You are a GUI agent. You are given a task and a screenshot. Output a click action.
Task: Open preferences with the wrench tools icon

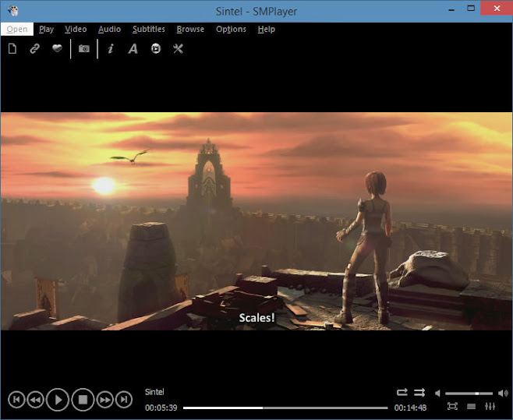[x=178, y=49]
